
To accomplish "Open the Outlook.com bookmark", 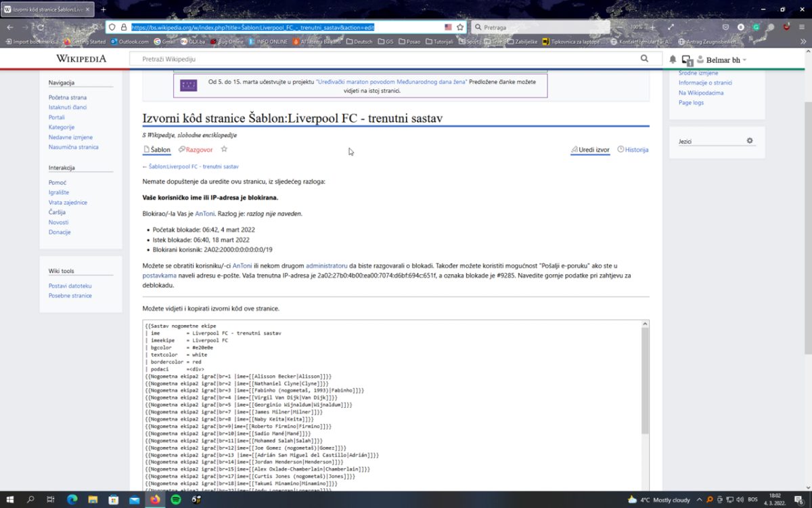I will tap(129, 41).
